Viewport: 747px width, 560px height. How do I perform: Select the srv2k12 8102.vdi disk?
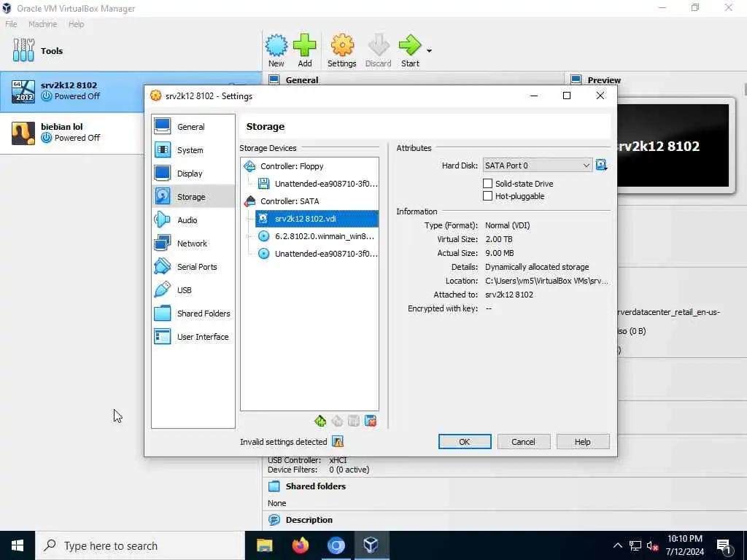(x=317, y=219)
